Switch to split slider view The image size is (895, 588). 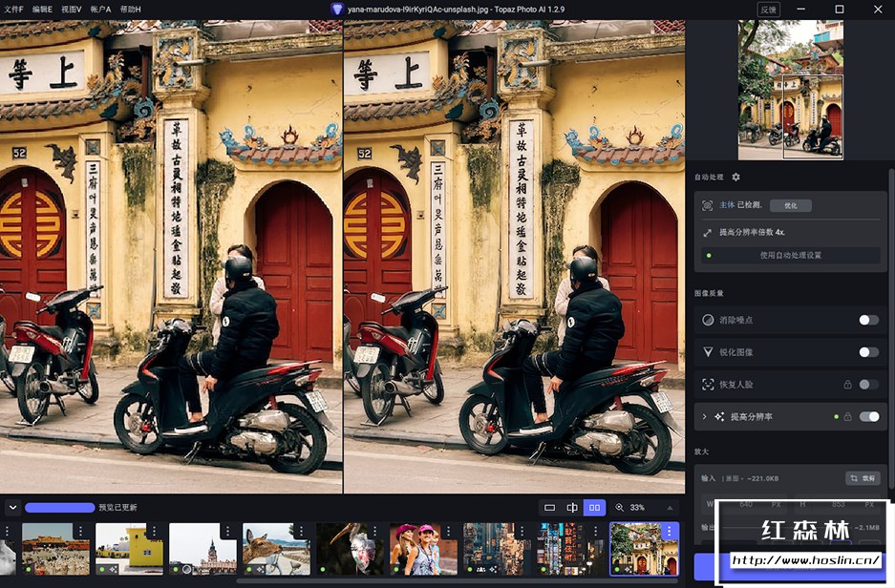(572, 507)
